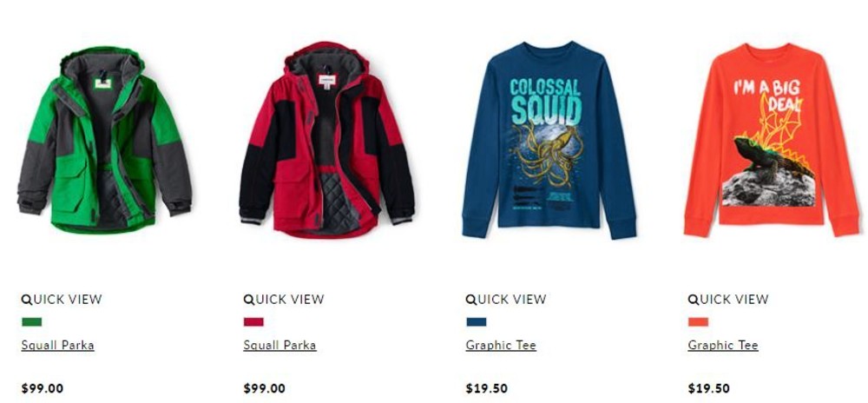The width and height of the screenshot is (868, 403).
Task: Select the green color swatch
Action: pyautogui.click(x=31, y=321)
